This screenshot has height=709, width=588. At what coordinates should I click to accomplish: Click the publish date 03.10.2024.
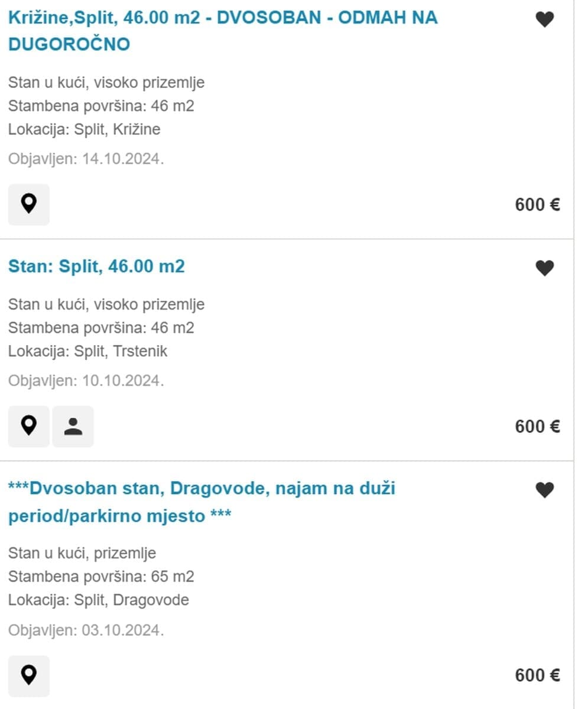pyautogui.click(x=86, y=630)
